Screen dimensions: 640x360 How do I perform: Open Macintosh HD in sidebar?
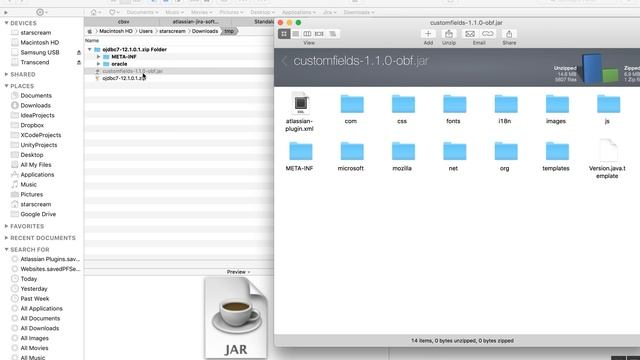40,42
